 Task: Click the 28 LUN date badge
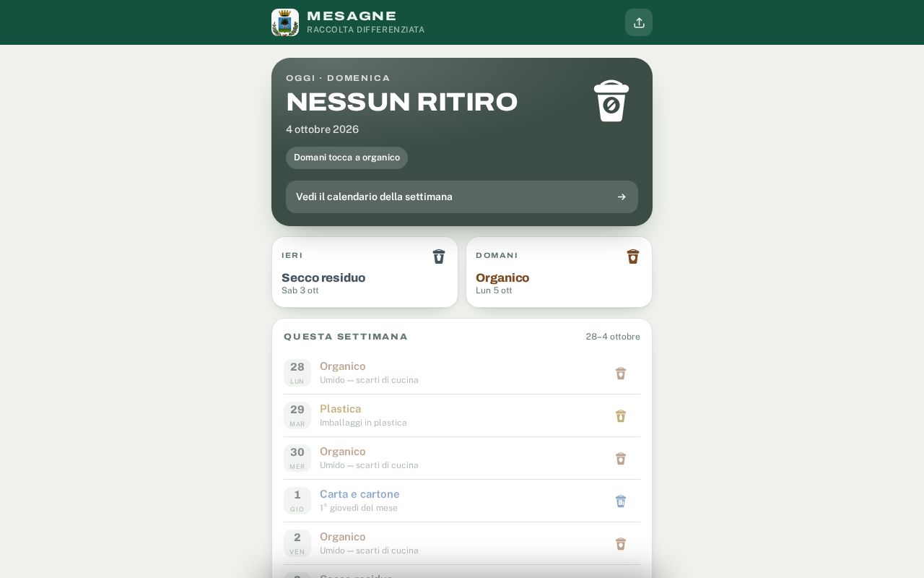click(x=297, y=373)
